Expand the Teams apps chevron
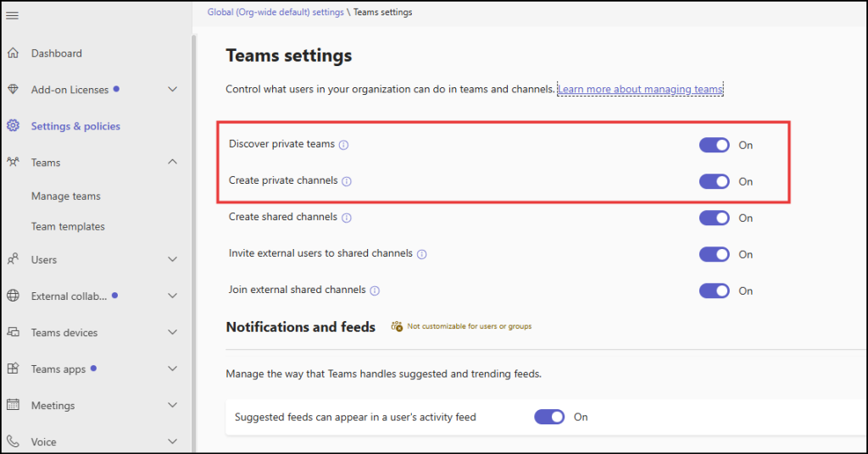Image resolution: width=868 pixels, height=454 pixels. pyautogui.click(x=173, y=368)
